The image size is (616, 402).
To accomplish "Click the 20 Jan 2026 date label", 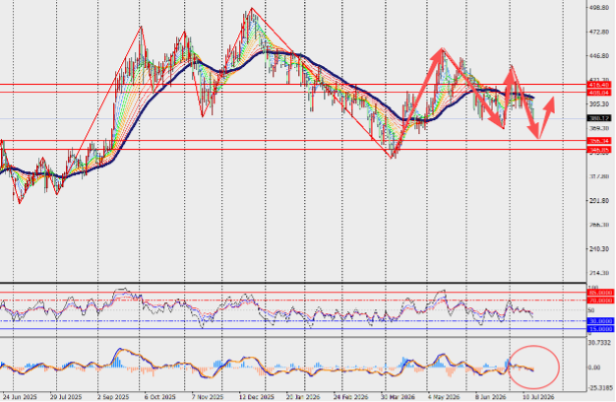I will click(302, 397).
